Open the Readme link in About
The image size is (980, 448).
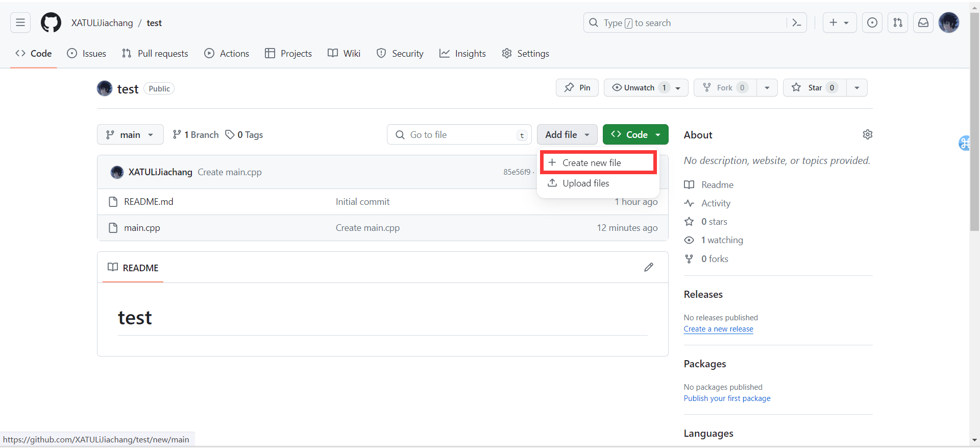tap(709, 184)
